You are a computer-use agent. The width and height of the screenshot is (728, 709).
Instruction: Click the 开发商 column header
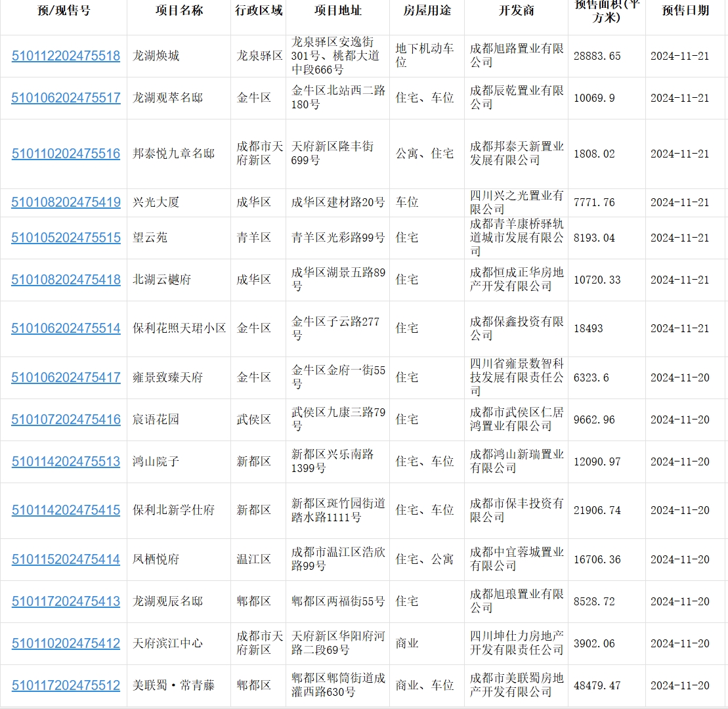coord(516,11)
